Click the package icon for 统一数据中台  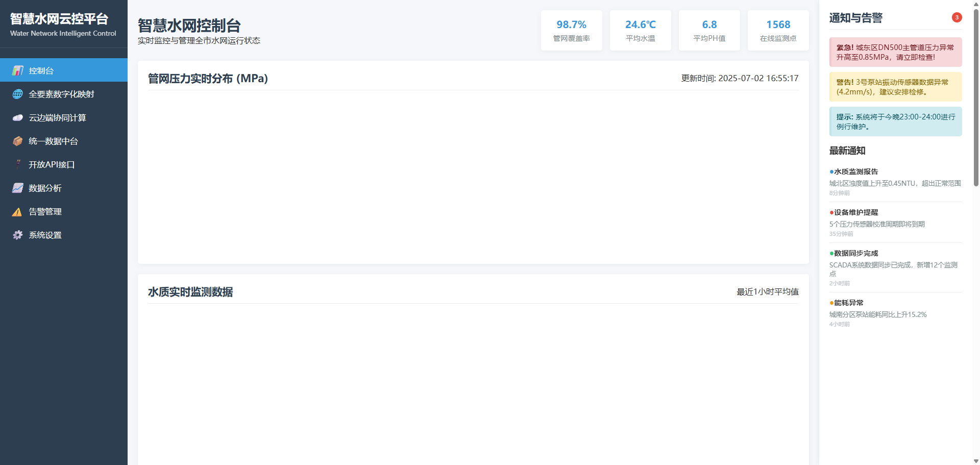[x=18, y=141]
